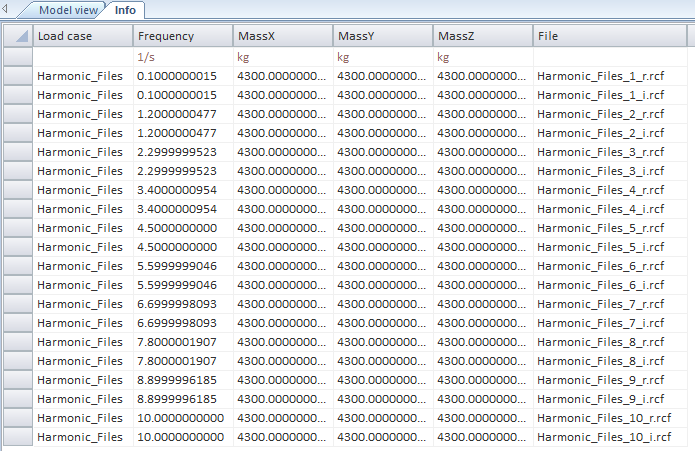Screen dimensions: 695x451
Task: Click the Frequency column header
Action: (x=182, y=36)
